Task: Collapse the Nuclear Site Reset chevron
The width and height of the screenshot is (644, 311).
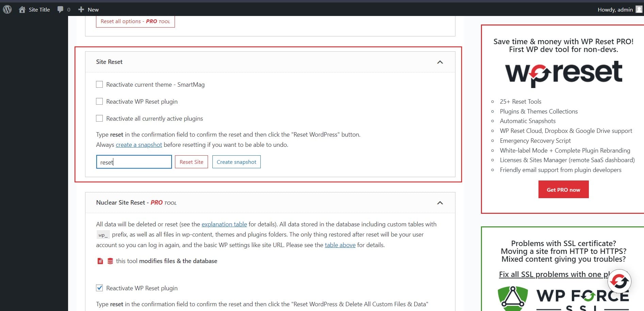Action: pyautogui.click(x=440, y=203)
